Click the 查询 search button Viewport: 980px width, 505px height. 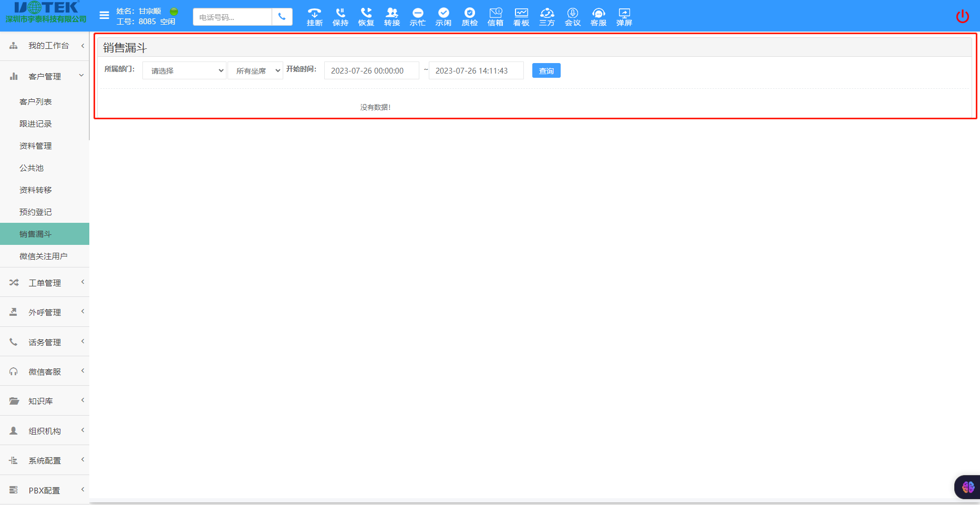(546, 70)
